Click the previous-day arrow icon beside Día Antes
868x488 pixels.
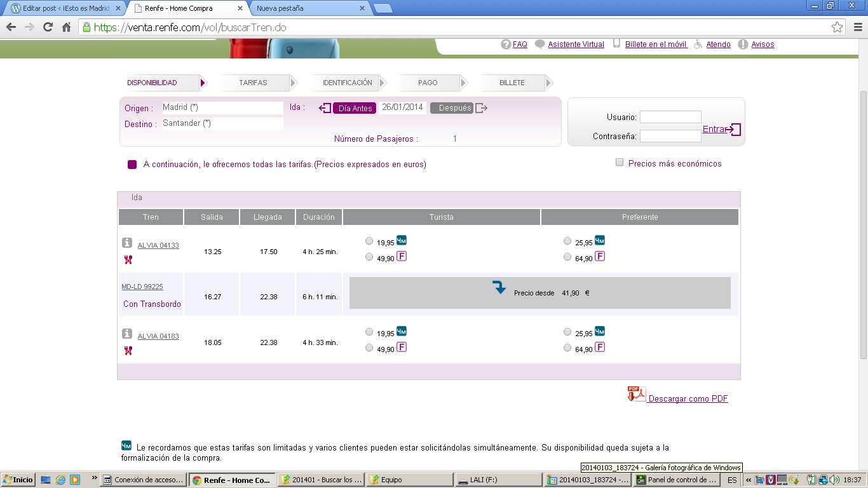[325, 108]
